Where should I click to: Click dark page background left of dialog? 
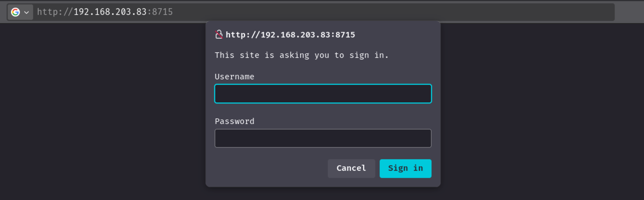click(x=102, y=110)
